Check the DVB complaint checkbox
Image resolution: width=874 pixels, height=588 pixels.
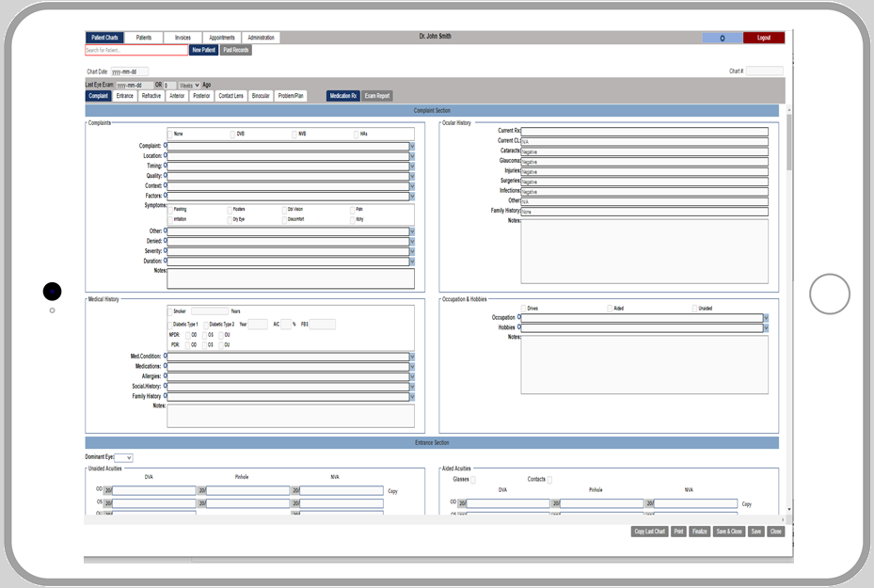(x=232, y=134)
